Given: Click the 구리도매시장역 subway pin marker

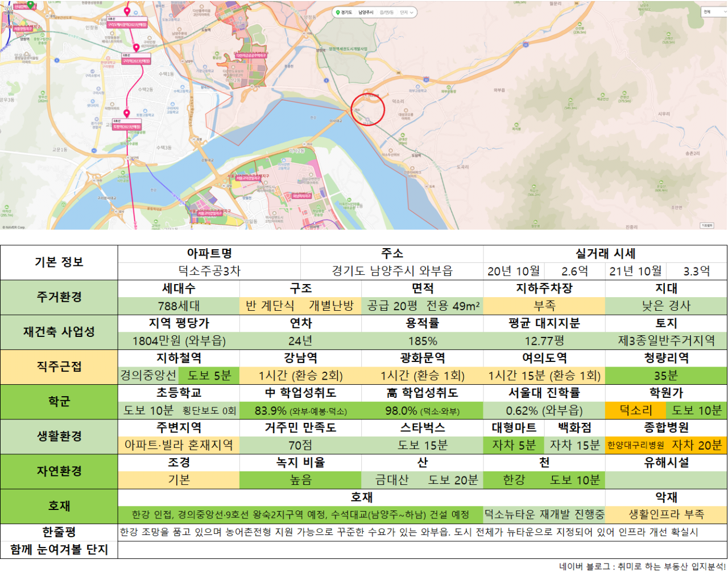Looking at the screenshot, I should pos(127,11).
